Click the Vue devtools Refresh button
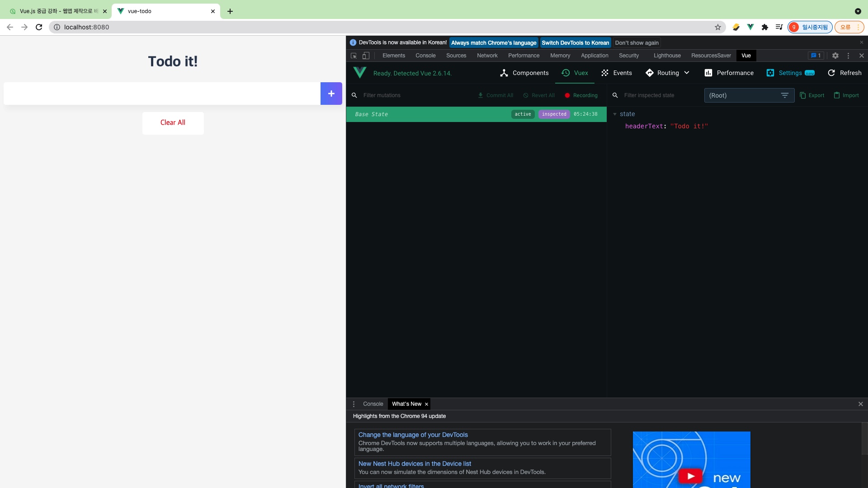 coord(844,73)
